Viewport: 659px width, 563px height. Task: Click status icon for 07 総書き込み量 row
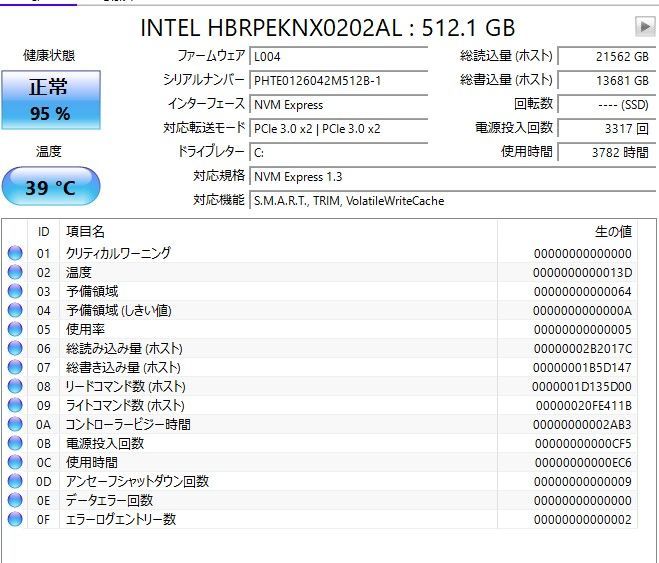click(x=15, y=367)
